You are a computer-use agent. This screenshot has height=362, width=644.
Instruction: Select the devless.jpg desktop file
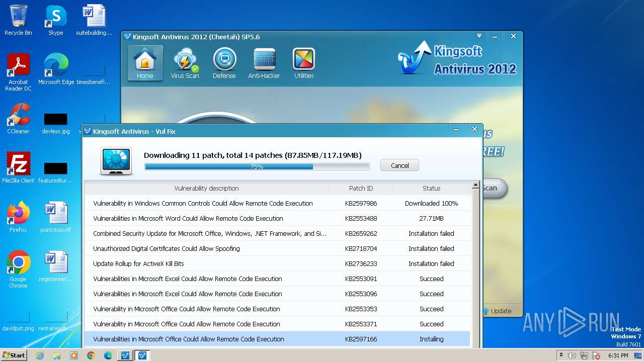point(56,123)
